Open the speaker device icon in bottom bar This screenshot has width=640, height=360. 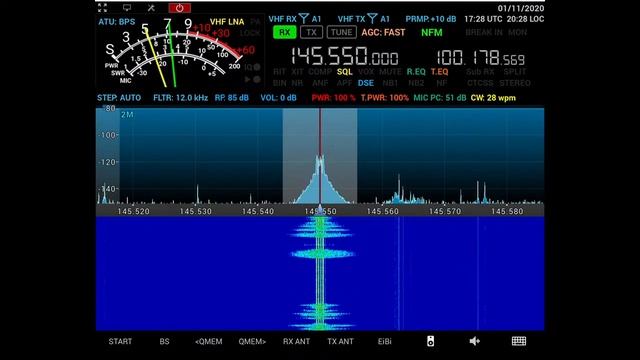[x=430, y=341]
